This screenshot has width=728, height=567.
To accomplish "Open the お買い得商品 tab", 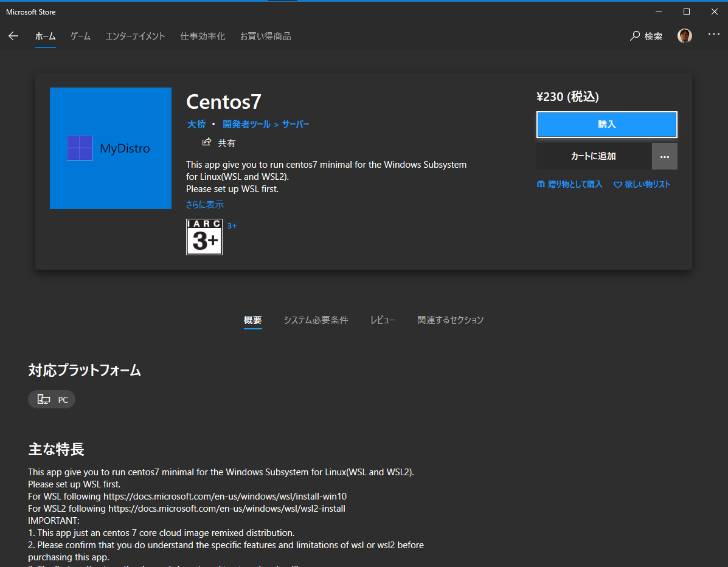I will pos(266,36).
